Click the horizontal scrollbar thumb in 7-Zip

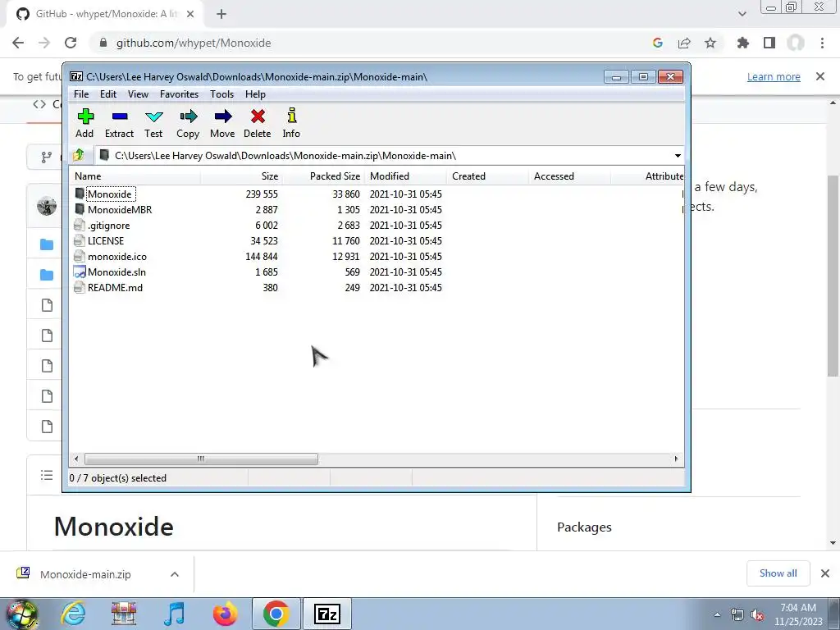[201, 459]
